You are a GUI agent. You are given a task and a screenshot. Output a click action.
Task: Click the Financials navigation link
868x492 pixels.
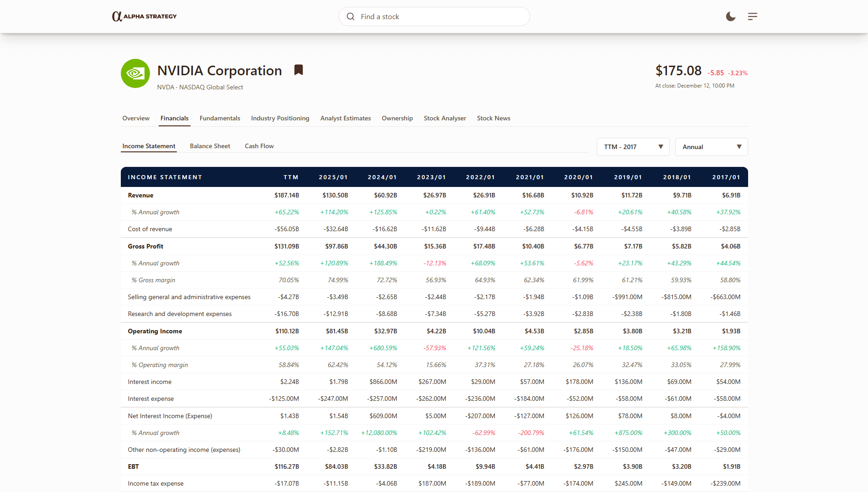pos(174,118)
